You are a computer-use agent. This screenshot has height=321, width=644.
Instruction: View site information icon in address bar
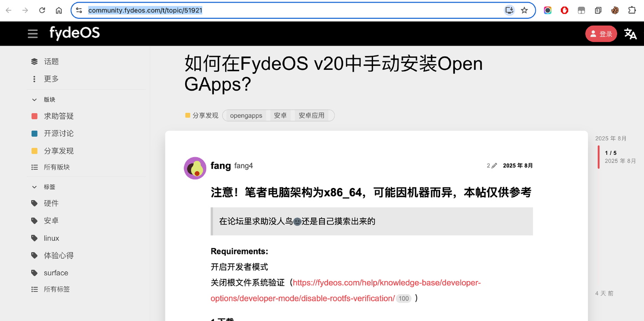[79, 10]
